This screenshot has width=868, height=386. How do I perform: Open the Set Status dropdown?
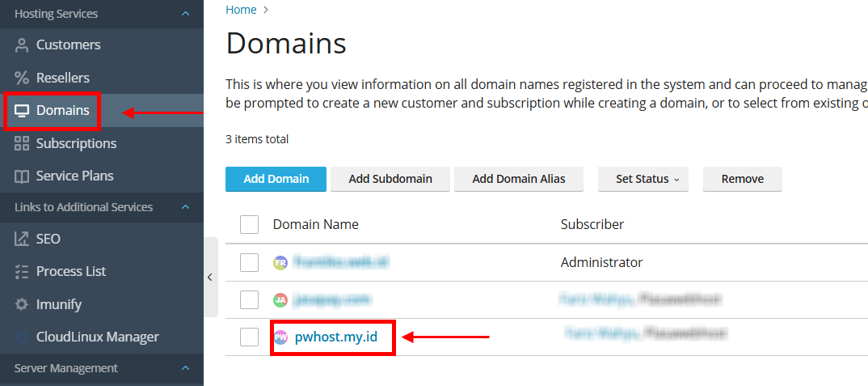tap(643, 179)
